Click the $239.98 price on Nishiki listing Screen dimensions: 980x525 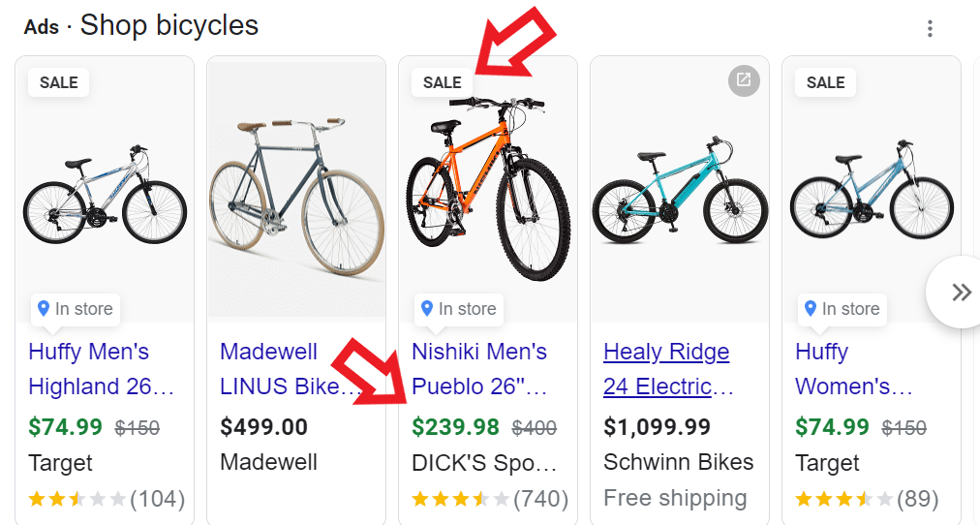[455, 427]
